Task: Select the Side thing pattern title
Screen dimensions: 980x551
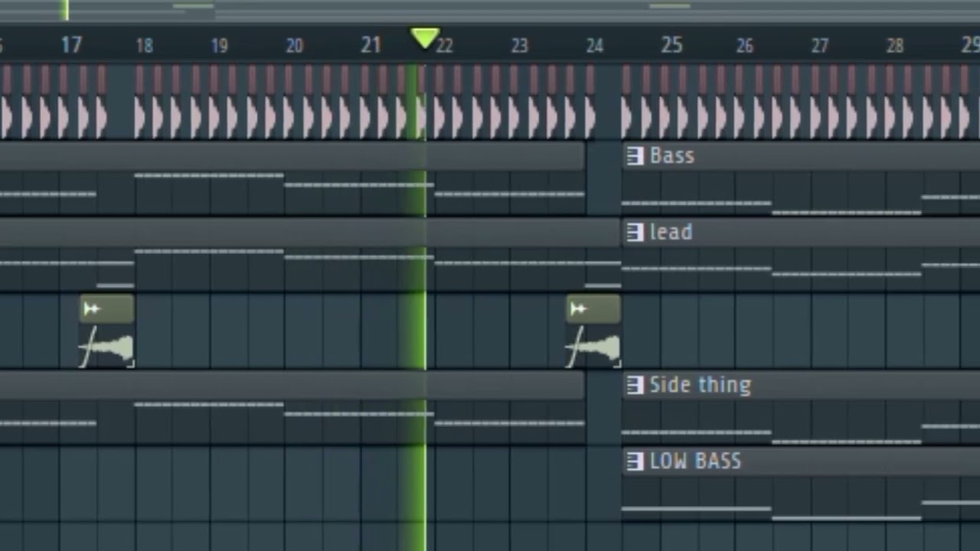Action: [700, 385]
